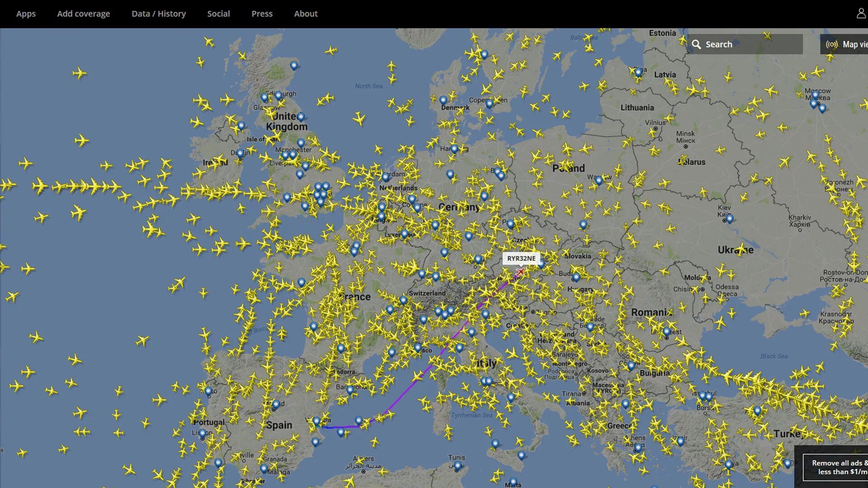Select the airport pin in northern Scotland
The image size is (868, 488).
[294, 65]
